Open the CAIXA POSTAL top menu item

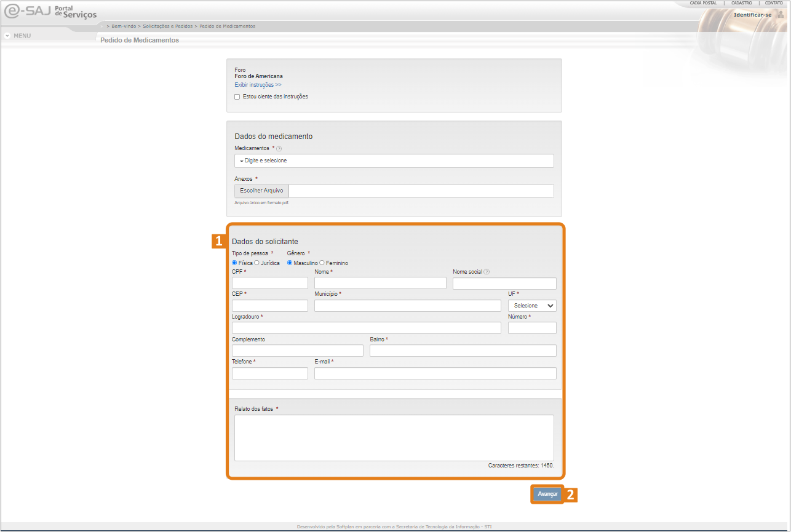(x=703, y=3)
